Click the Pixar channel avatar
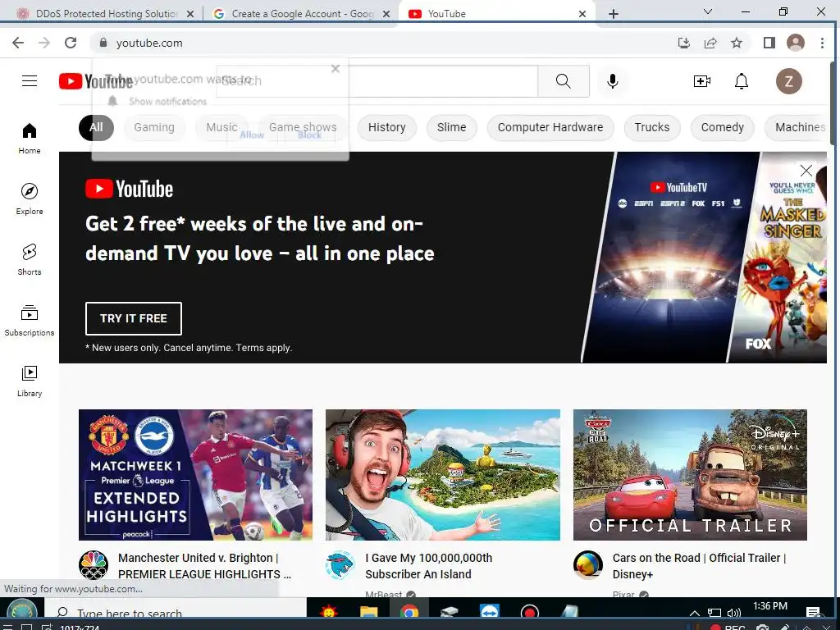This screenshot has height=630, width=840. pos(587,565)
